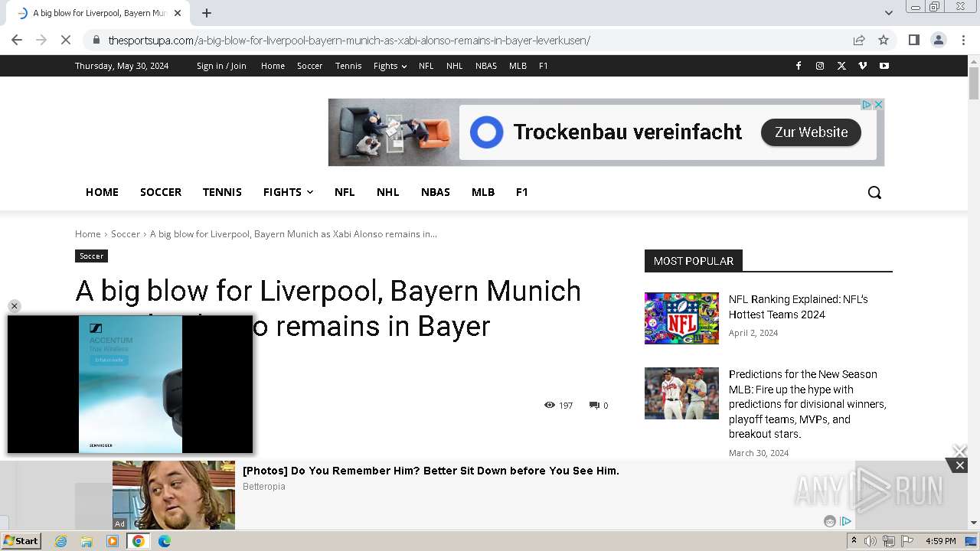Click the Soccer category tag above headline
Screen dimensions: 980x551
click(91, 256)
